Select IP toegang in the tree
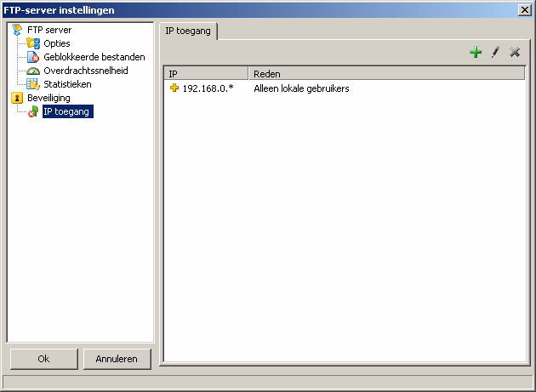 [68, 111]
